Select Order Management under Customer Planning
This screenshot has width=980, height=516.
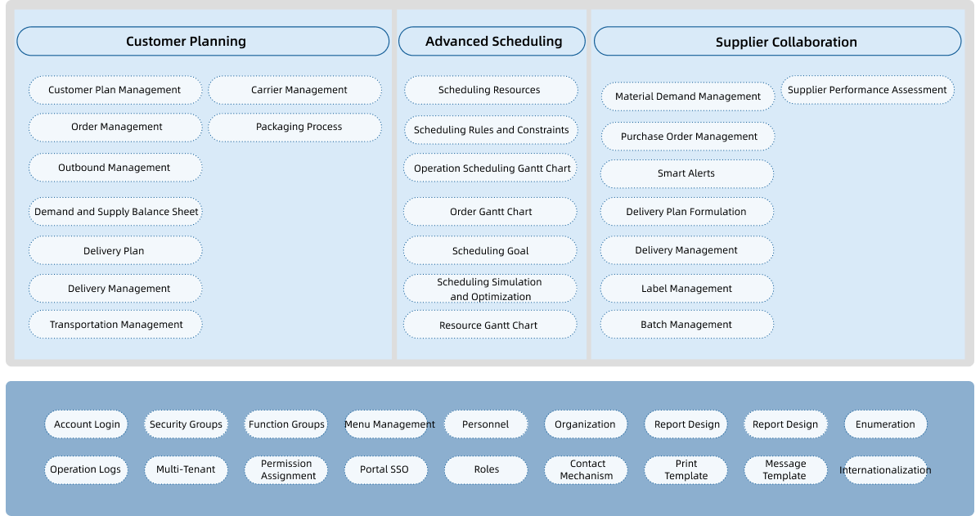[x=115, y=128]
